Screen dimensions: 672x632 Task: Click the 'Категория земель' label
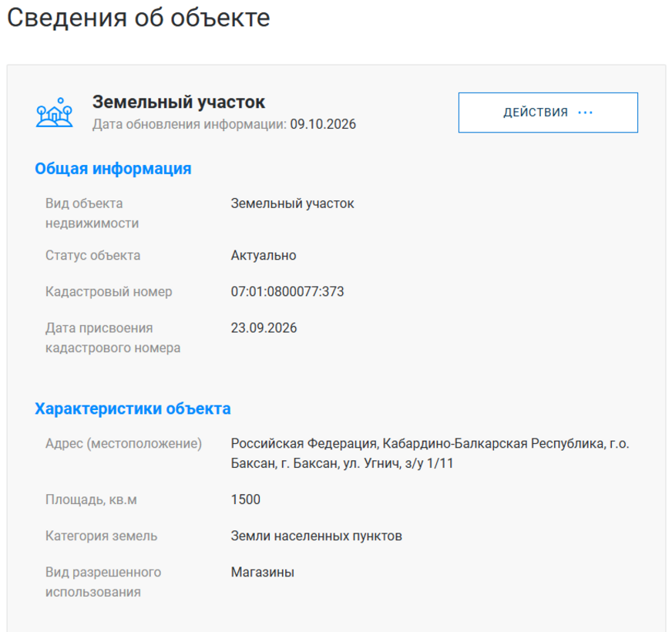101,536
